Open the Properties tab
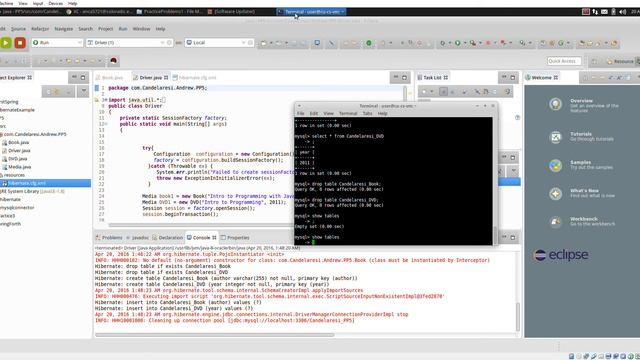This screenshot has height=360, width=640. pyautogui.click(x=235, y=238)
